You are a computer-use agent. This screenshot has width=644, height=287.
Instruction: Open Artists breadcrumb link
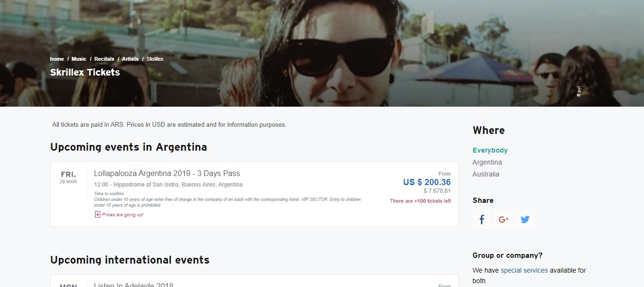[130, 59]
